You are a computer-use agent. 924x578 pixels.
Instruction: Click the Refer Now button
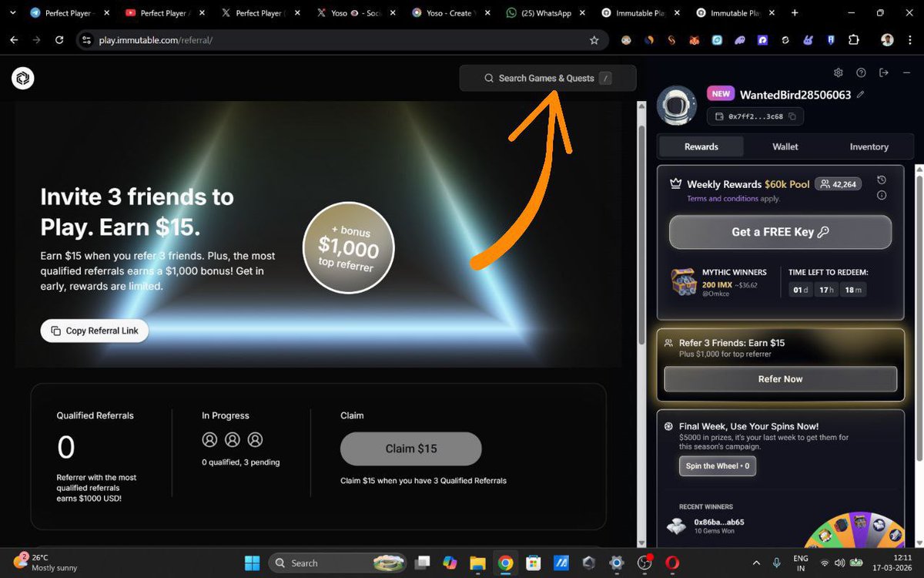pos(780,379)
